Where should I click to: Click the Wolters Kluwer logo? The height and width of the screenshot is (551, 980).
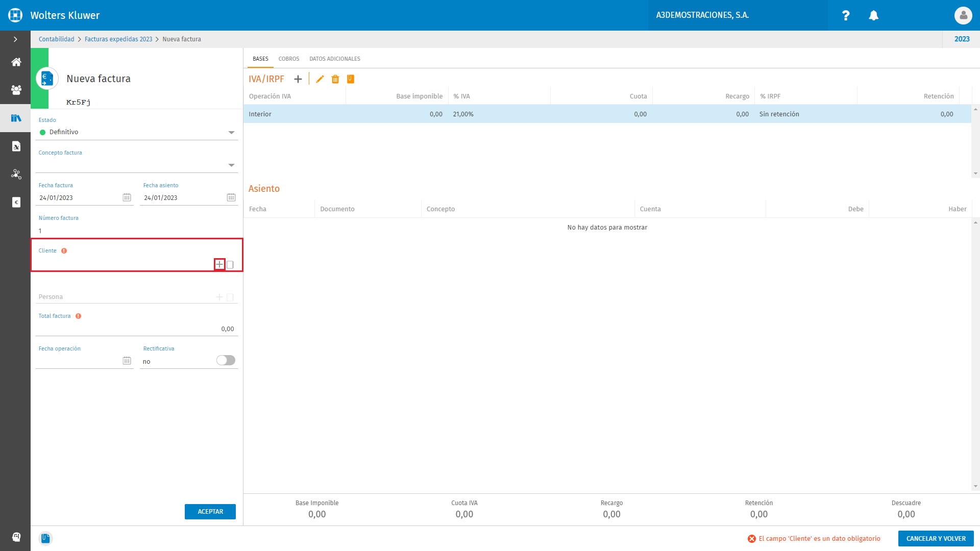(x=15, y=15)
